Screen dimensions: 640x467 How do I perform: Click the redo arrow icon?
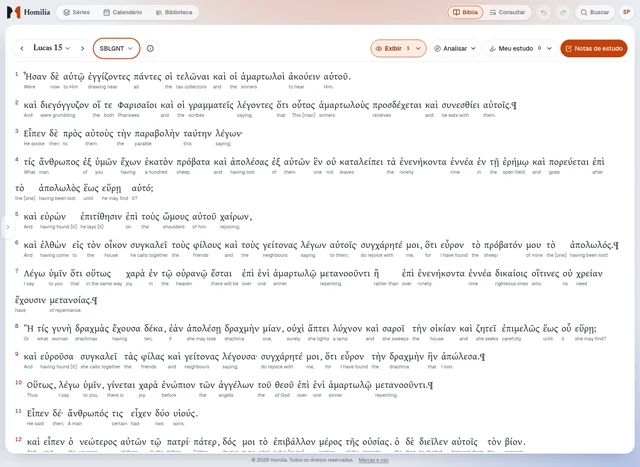(563, 12)
